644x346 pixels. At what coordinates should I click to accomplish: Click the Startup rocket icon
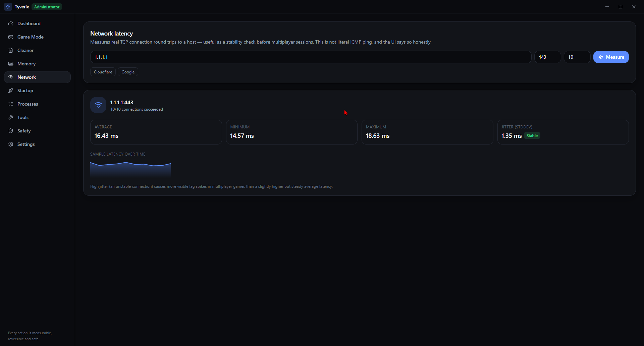(x=11, y=91)
